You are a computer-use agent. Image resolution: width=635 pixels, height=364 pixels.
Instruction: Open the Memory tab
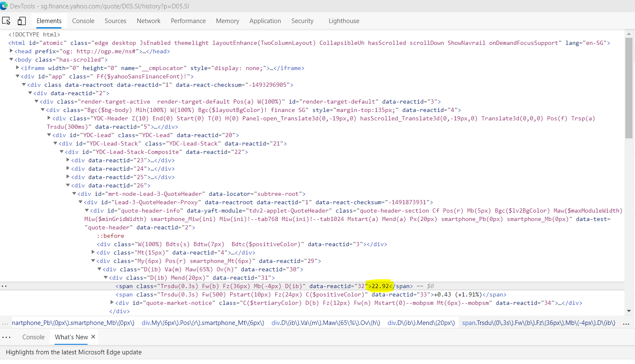pyautogui.click(x=227, y=21)
